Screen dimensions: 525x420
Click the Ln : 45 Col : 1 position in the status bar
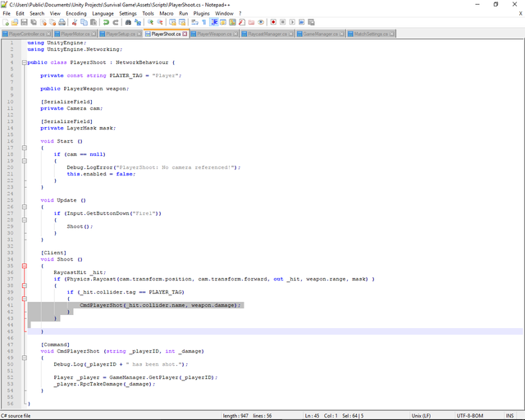pos(322,416)
